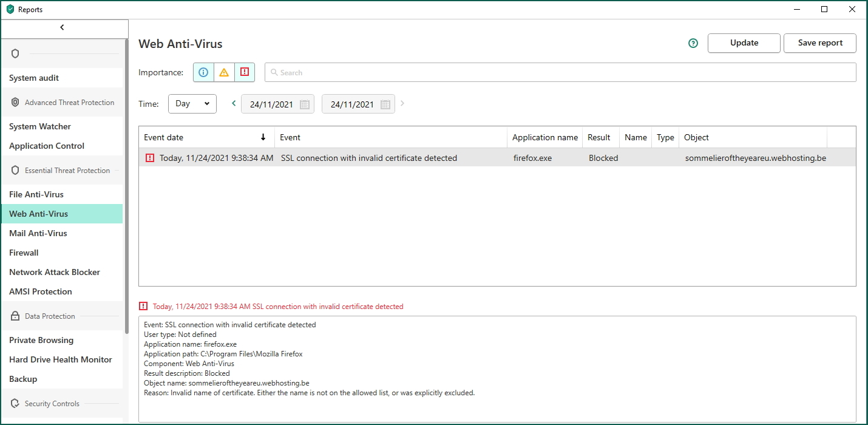Click the red critical icon in event row

(x=150, y=158)
